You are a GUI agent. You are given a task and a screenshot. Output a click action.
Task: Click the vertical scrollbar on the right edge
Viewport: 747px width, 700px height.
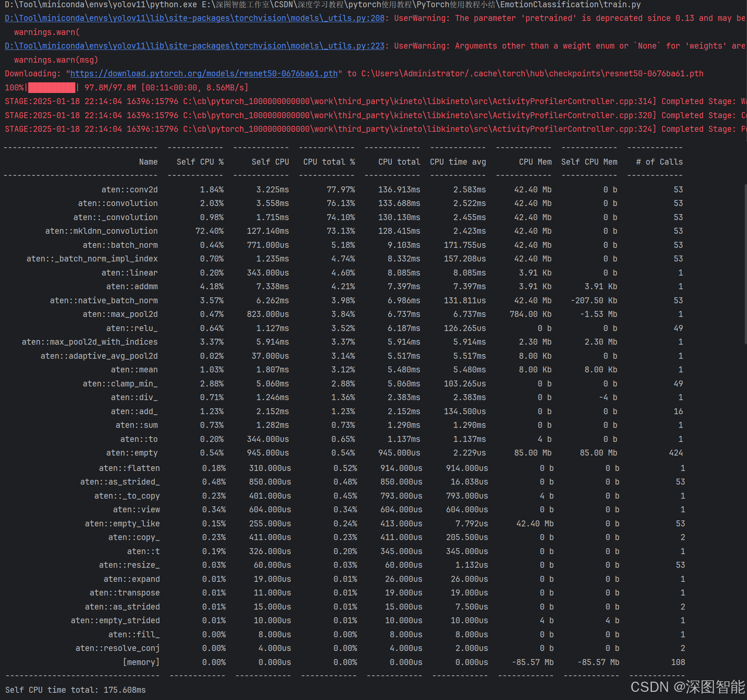pos(745,264)
